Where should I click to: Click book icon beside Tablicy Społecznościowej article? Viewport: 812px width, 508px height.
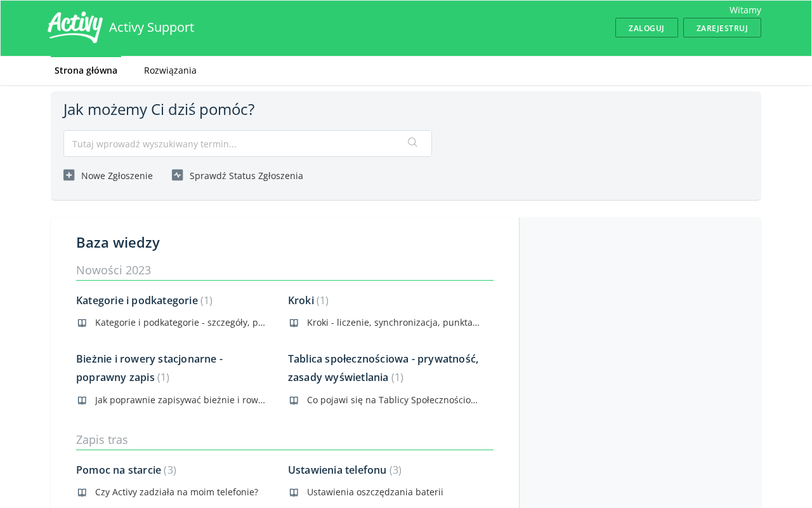[x=294, y=400]
